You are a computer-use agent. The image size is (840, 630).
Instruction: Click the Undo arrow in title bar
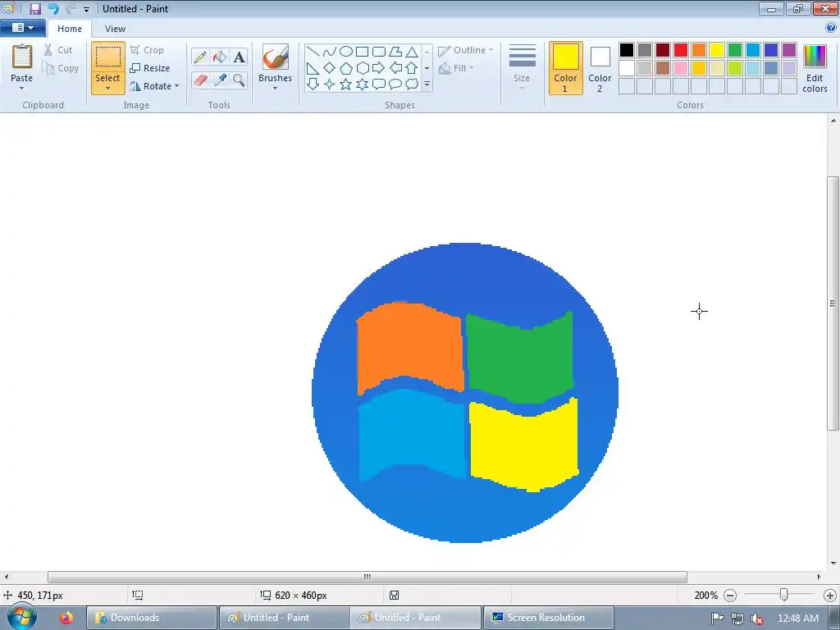[x=53, y=8]
